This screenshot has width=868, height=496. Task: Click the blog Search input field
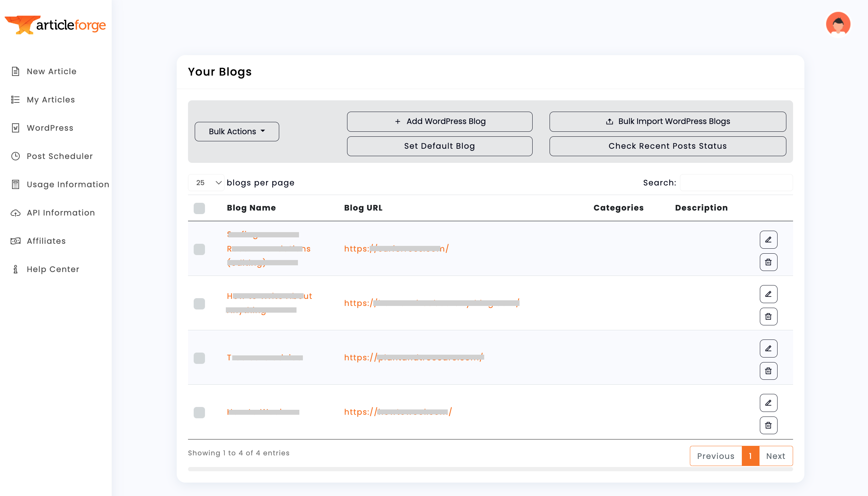[x=736, y=183]
